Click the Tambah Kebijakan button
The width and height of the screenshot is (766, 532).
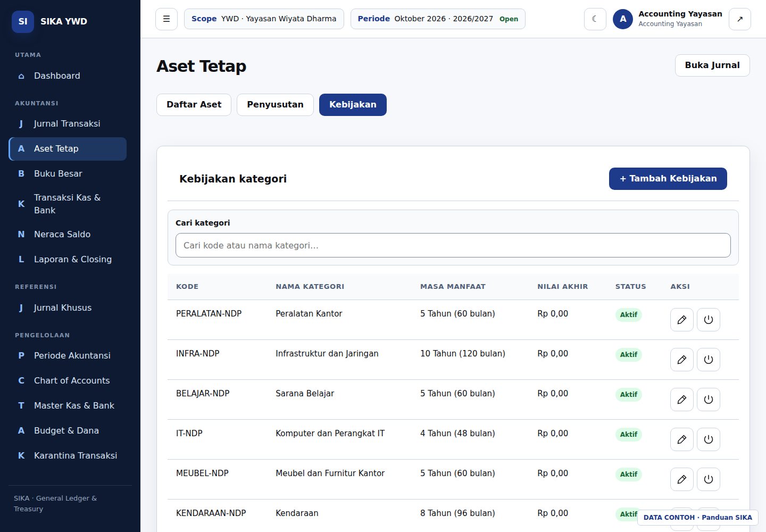668,179
